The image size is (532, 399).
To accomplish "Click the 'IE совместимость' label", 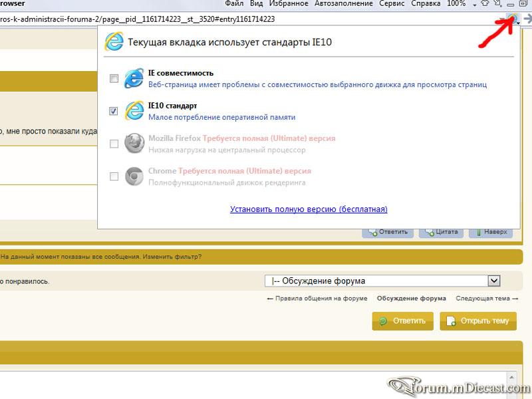I will coord(181,73).
